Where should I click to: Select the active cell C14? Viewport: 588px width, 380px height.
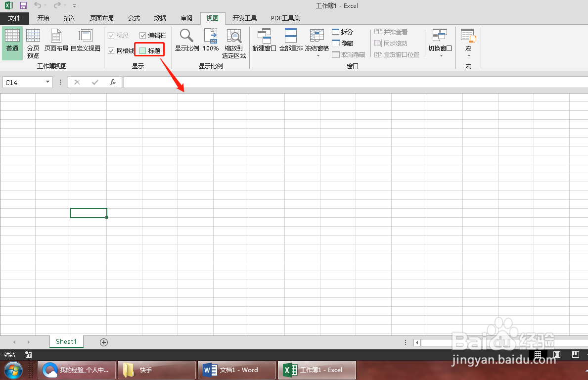89,213
